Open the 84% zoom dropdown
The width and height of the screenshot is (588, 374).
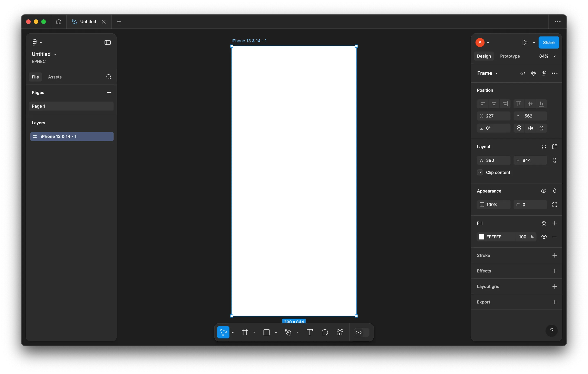547,56
